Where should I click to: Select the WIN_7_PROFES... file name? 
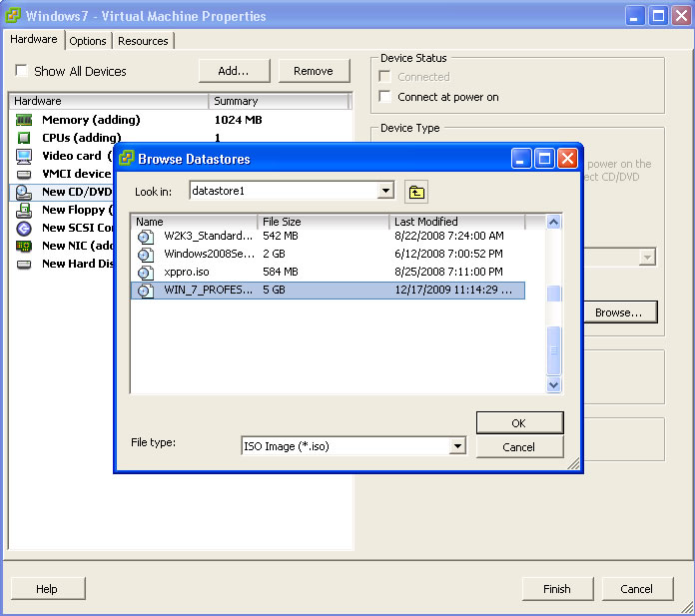pos(209,290)
